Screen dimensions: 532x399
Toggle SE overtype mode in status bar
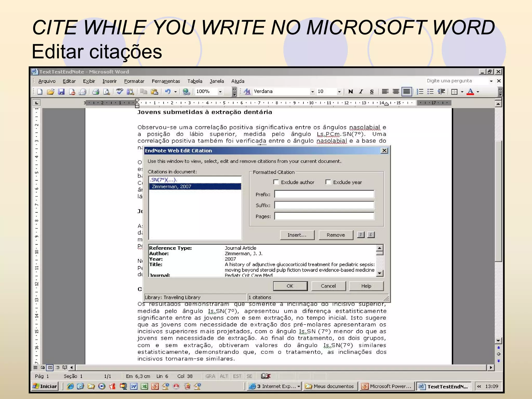(249, 376)
